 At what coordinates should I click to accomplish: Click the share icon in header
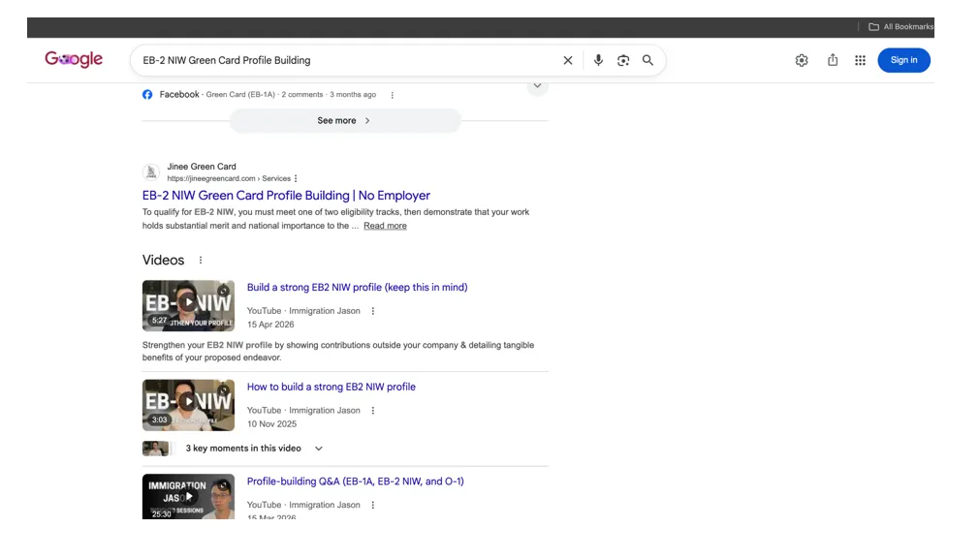click(x=833, y=60)
